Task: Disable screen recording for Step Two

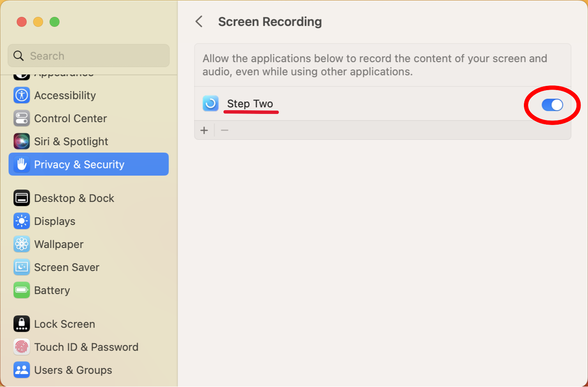Action: 552,105
